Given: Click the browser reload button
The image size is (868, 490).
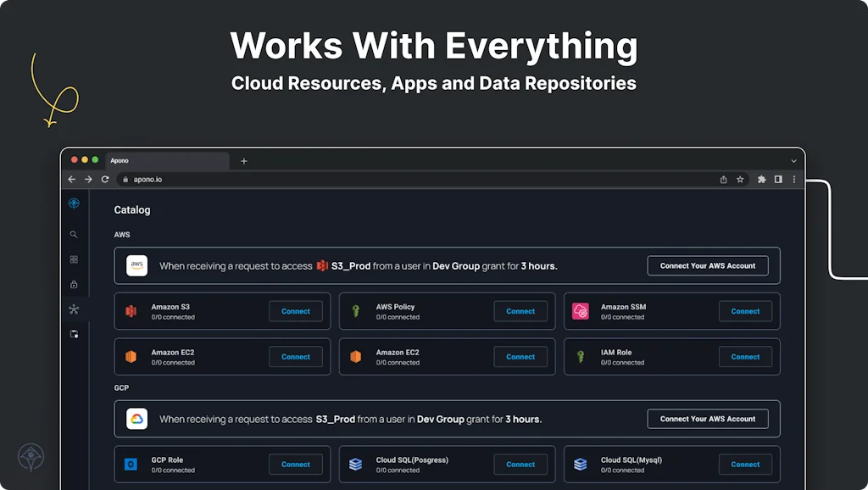Looking at the screenshot, I should (105, 180).
